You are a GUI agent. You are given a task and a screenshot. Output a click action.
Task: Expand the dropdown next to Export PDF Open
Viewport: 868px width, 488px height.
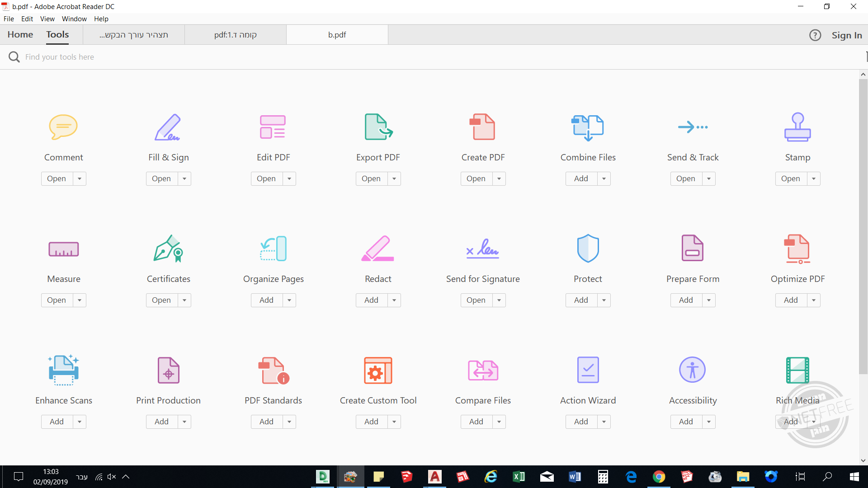point(394,178)
